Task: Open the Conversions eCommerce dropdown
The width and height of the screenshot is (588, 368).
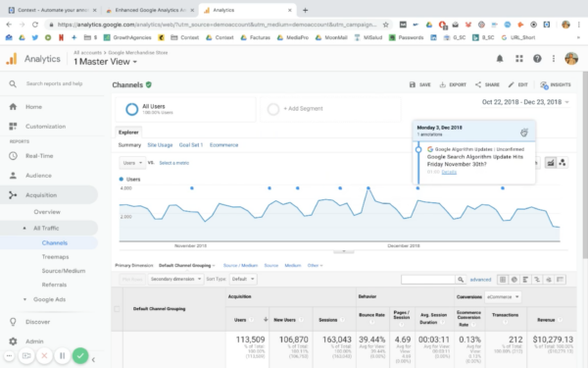Action: click(503, 297)
